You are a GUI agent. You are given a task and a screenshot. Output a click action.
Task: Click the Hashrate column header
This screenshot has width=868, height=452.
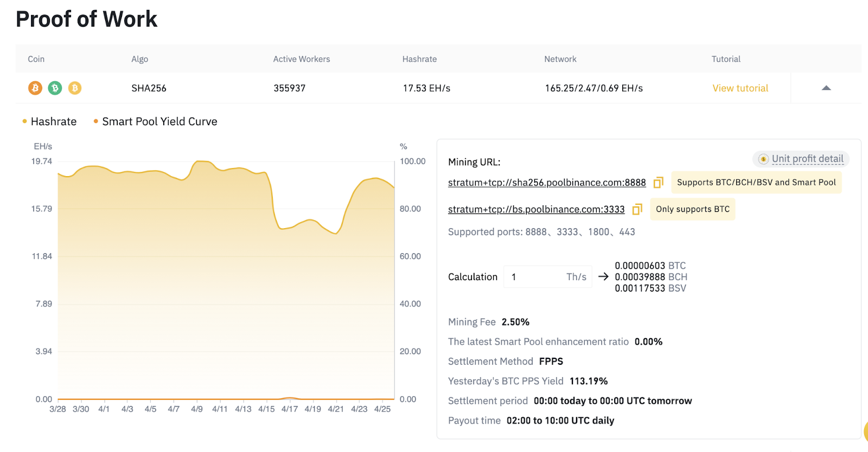(x=419, y=59)
